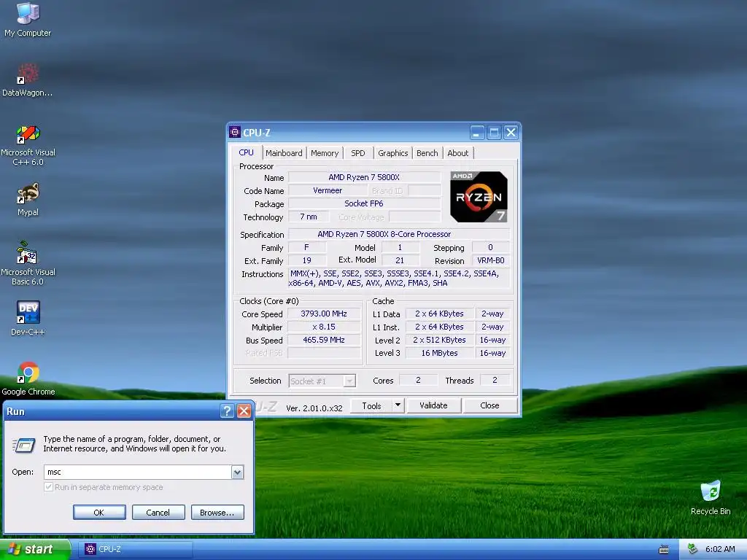This screenshot has height=560, width=747.
Task: Click the Close button in CPU-Z
Action: (x=489, y=405)
